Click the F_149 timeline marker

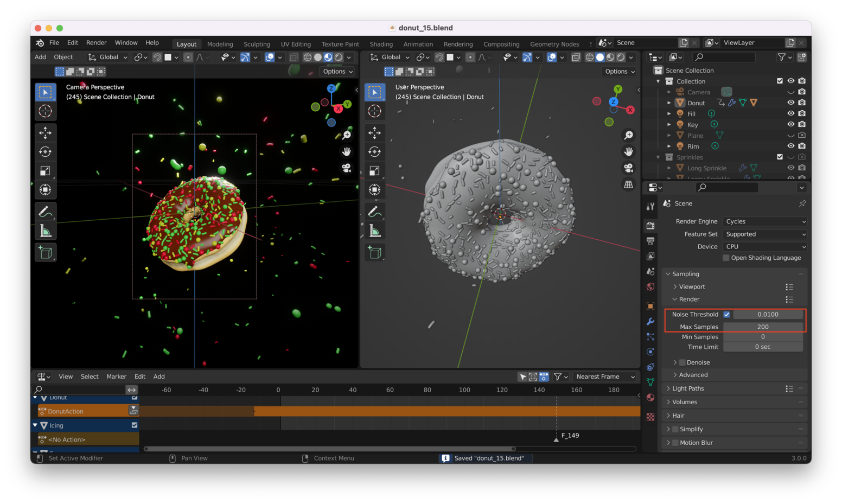(556, 439)
